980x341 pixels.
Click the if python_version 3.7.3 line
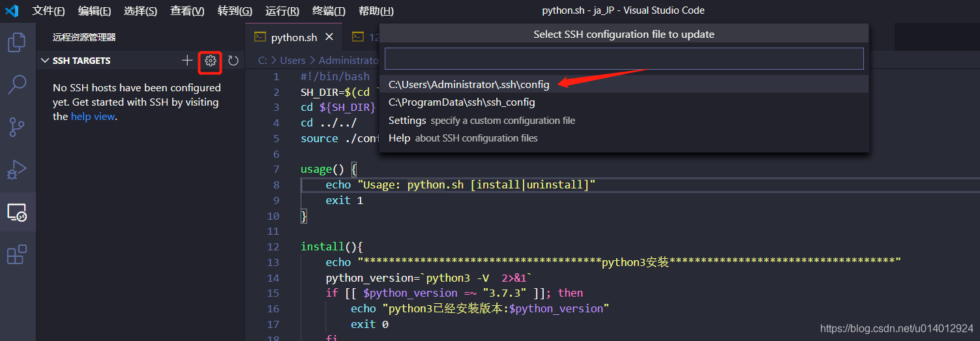click(454, 293)
